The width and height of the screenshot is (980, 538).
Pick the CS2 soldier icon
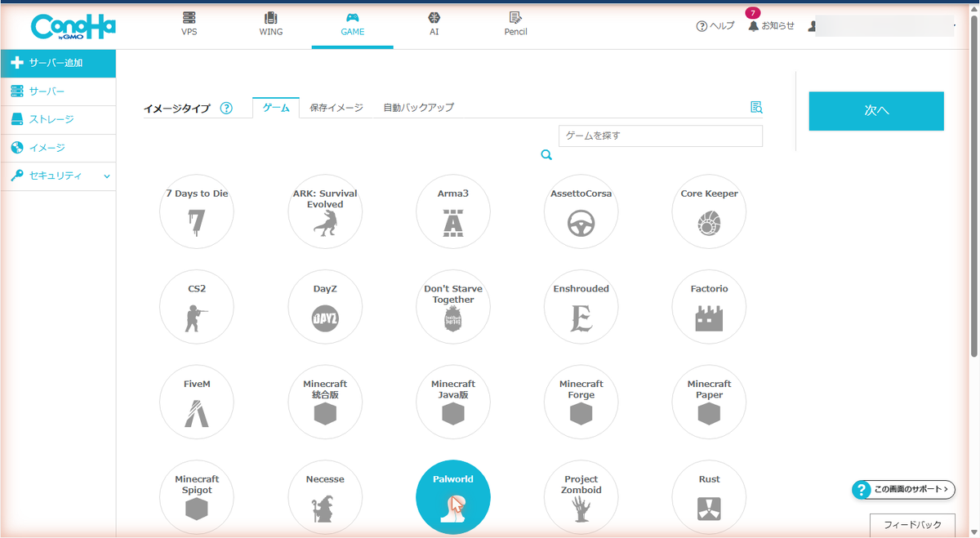(x=193, y=318)
